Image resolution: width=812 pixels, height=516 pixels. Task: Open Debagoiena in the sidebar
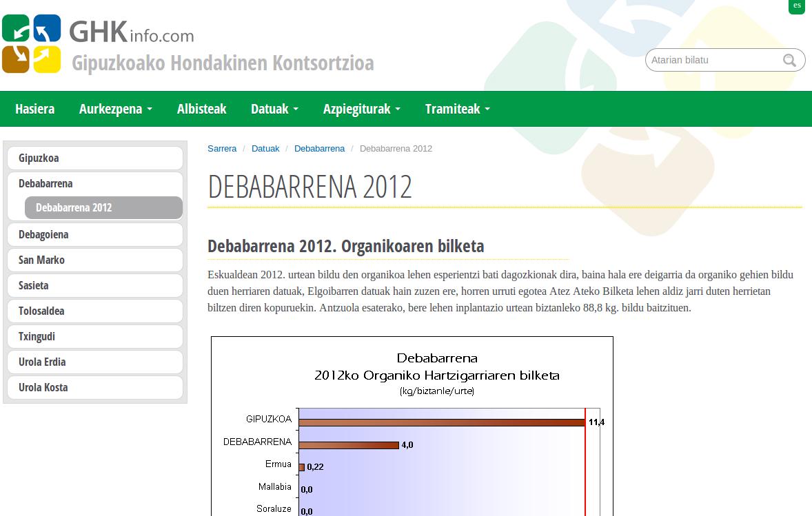coord(95,235)
